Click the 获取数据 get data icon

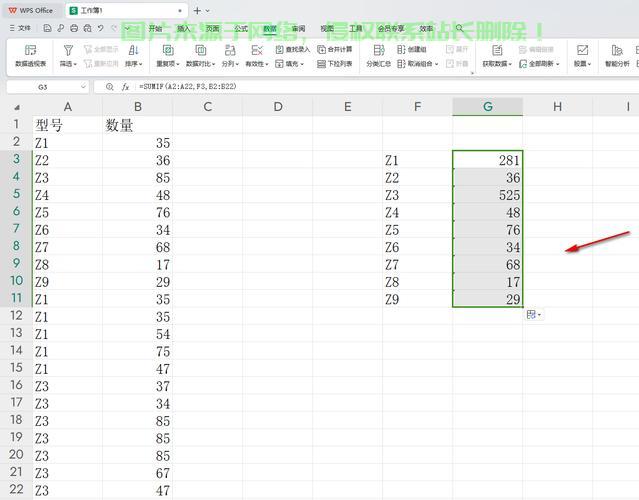497,51
